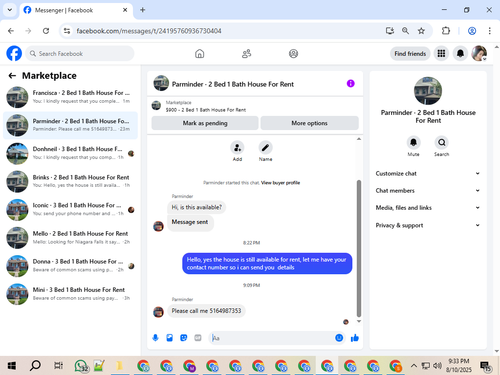Go to the Home feed icon

click(x=200, y=53)
